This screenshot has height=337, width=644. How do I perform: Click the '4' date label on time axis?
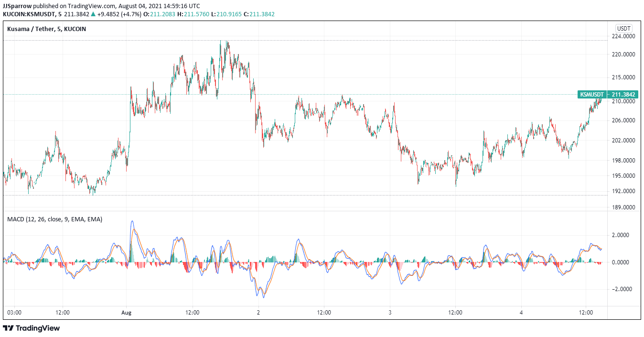point(522,313)
